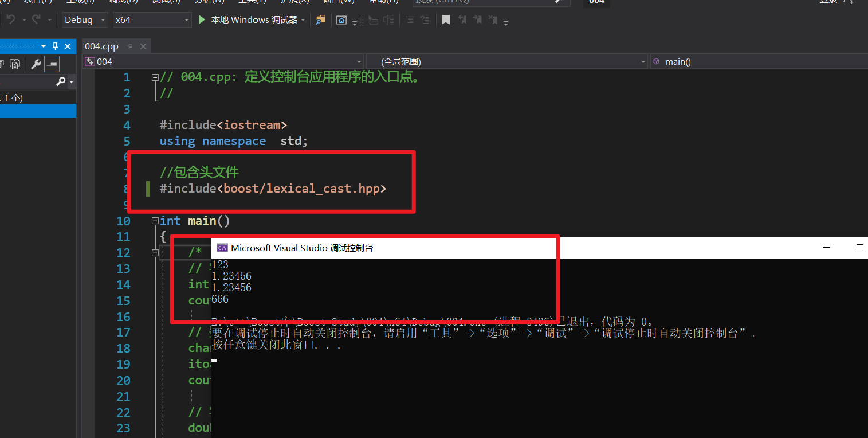Click the 本地 Windows 调试器 button
Image resolution: width=868 pixels, height=438 pixels.
pos(254,20)
